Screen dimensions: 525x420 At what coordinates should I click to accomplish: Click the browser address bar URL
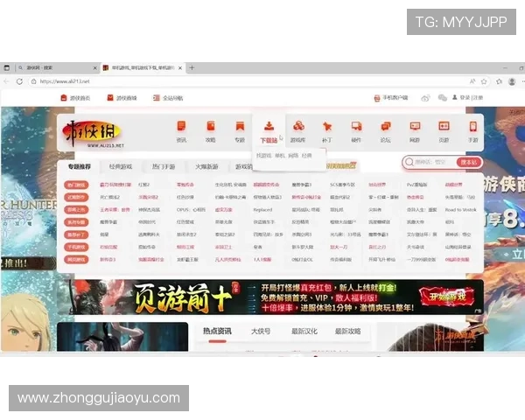pyautogui.click(x=65, y=81)
